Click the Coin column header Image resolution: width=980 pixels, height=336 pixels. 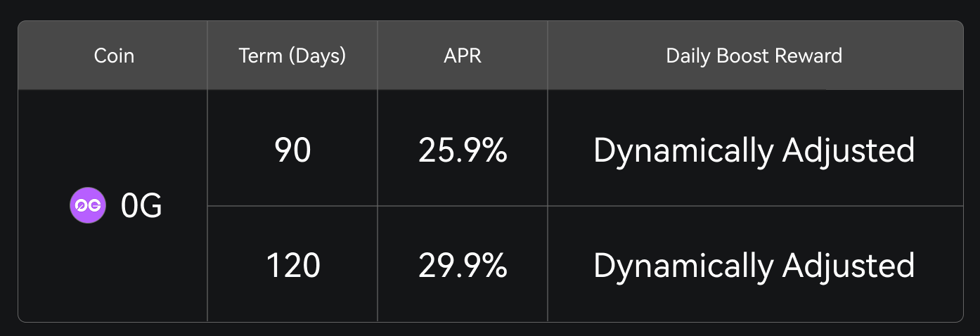[x=114, y=56]
